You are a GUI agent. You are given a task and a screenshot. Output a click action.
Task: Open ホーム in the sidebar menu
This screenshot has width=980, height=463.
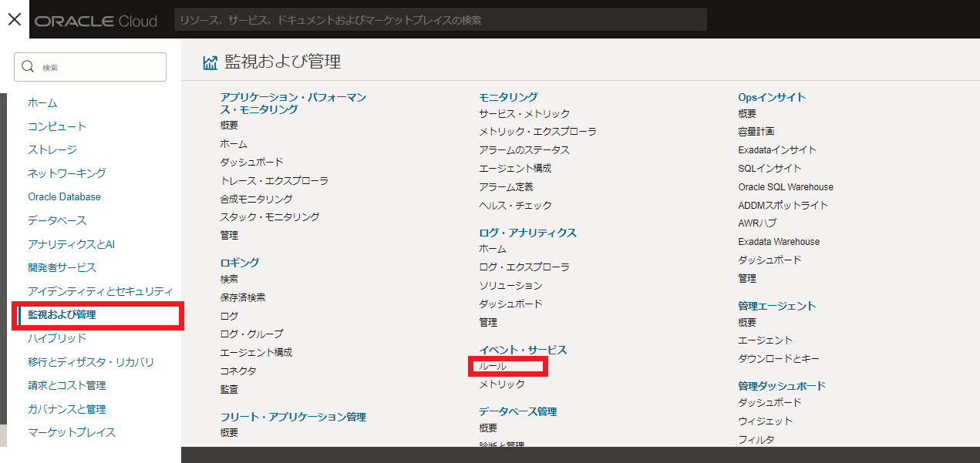point(42,102)
